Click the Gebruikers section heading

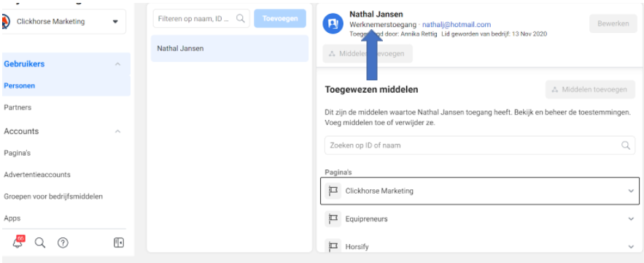[x=24, y=64]
